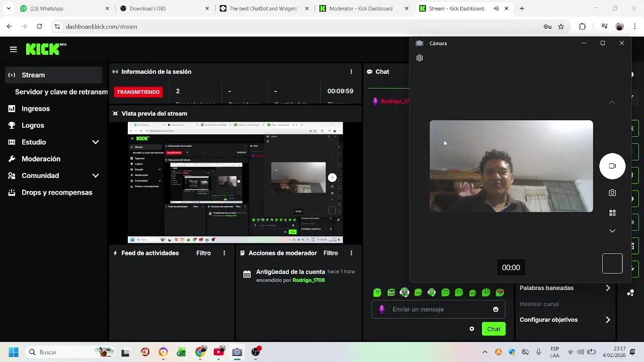This screenshot has height=362, width=644.
Task: Go back in browser history
Action: [10, 27]
